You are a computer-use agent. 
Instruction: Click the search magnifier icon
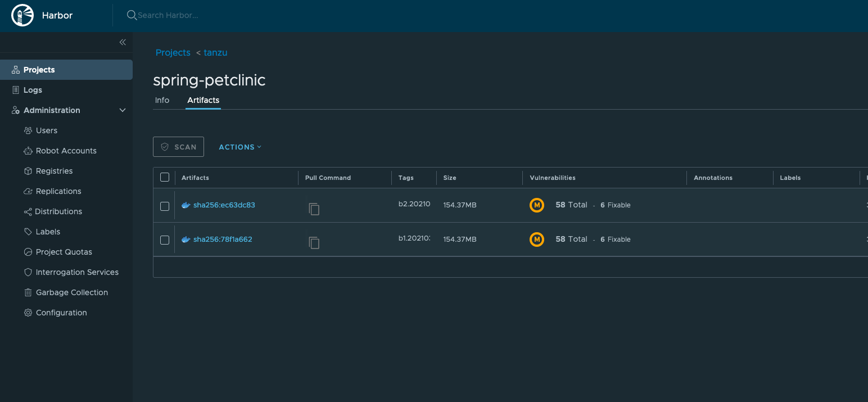(x=132, y=15)
